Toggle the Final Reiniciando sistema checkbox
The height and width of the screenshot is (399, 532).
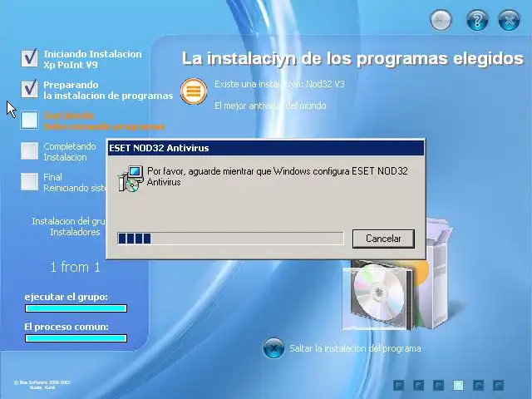pyautogui.click(x=30, y=182)
